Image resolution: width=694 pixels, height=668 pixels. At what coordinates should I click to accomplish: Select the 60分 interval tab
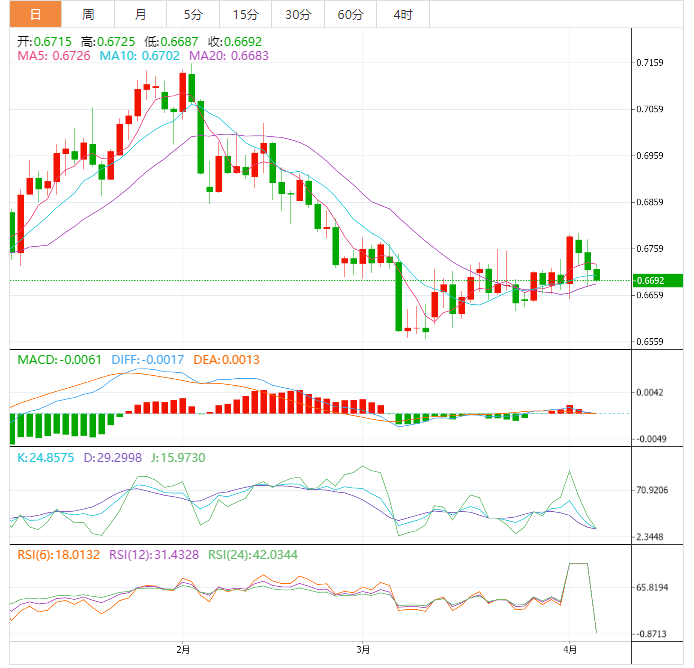(350, 14)
